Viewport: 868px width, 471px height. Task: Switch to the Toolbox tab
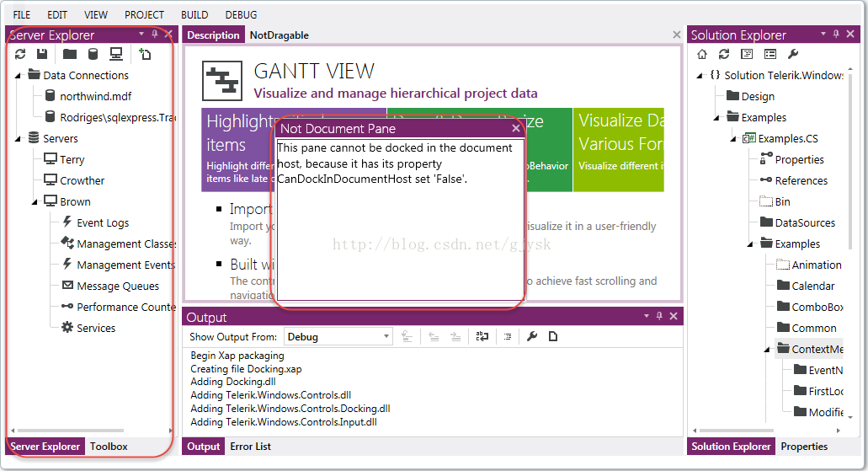pos(109,447)
